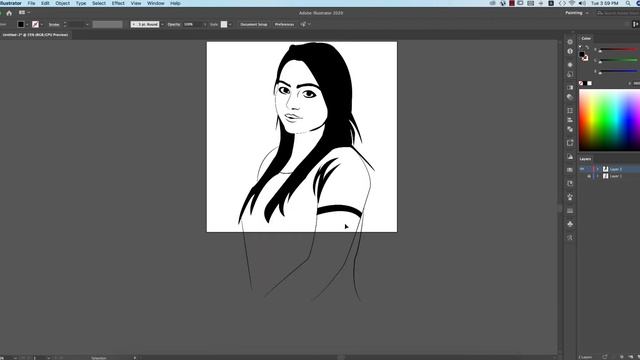Click the Preferences button
The image size is (640, 360).
coord(284,24)
